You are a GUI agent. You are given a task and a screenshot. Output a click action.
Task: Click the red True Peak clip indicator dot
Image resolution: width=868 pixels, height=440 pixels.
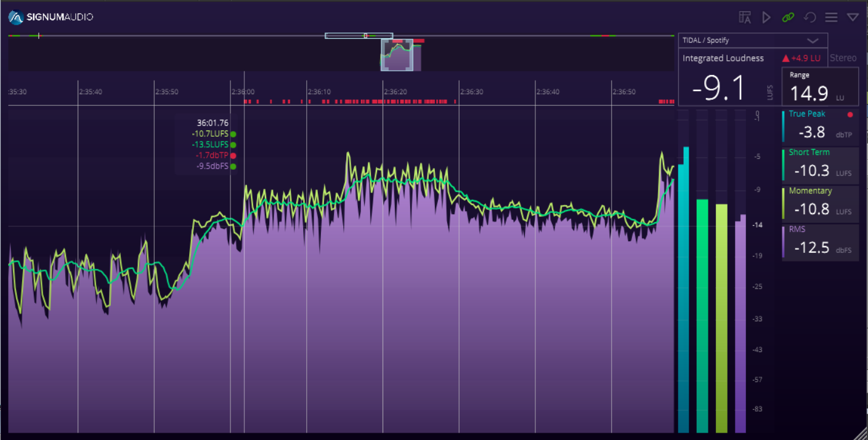click(851, 114)
